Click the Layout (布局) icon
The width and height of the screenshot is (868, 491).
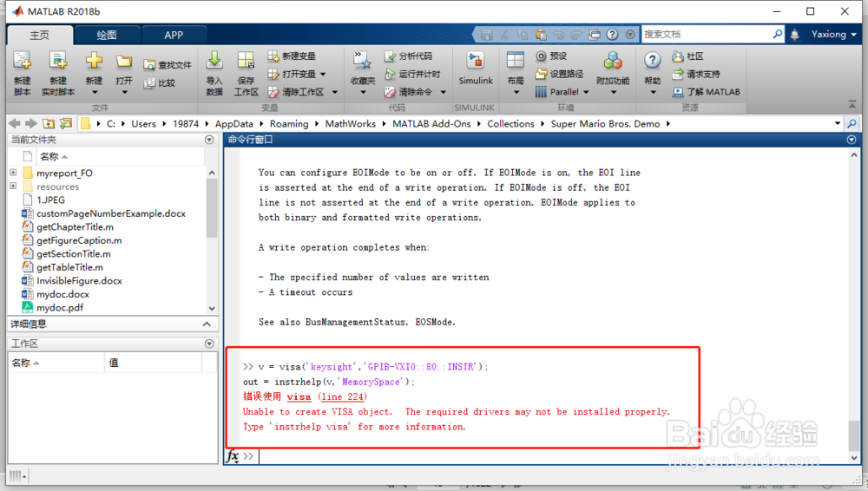coord(516,61)
